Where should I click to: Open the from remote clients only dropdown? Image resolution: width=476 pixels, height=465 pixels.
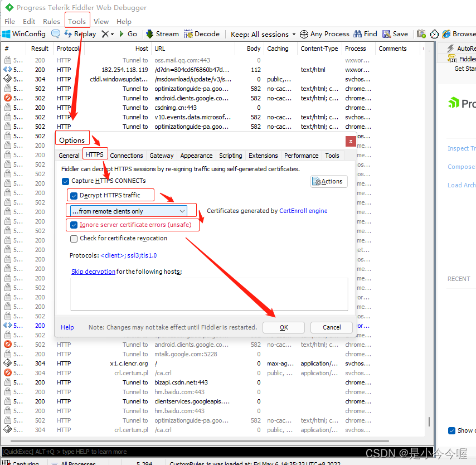(129, 211)
